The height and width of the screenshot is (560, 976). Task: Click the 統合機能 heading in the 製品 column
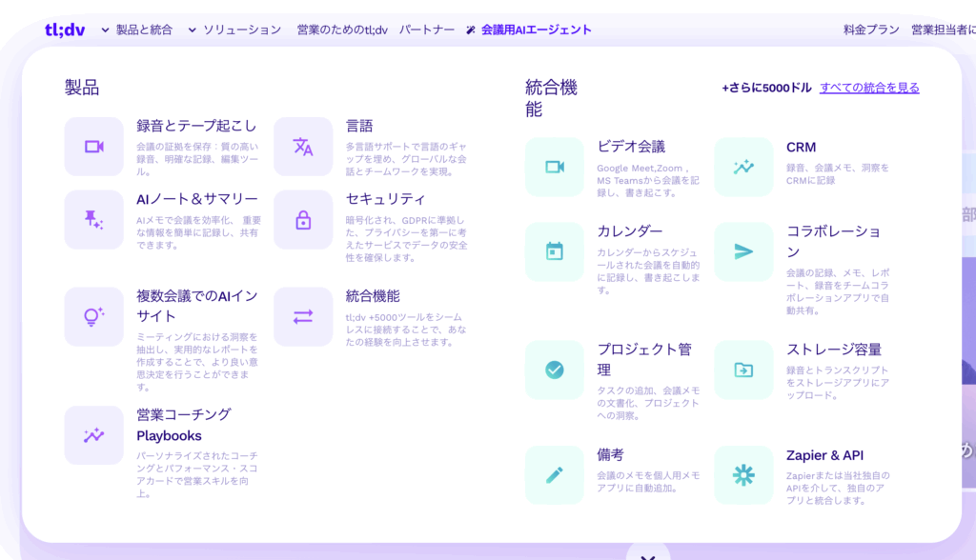pyautogui.click(x=373, y=296)
